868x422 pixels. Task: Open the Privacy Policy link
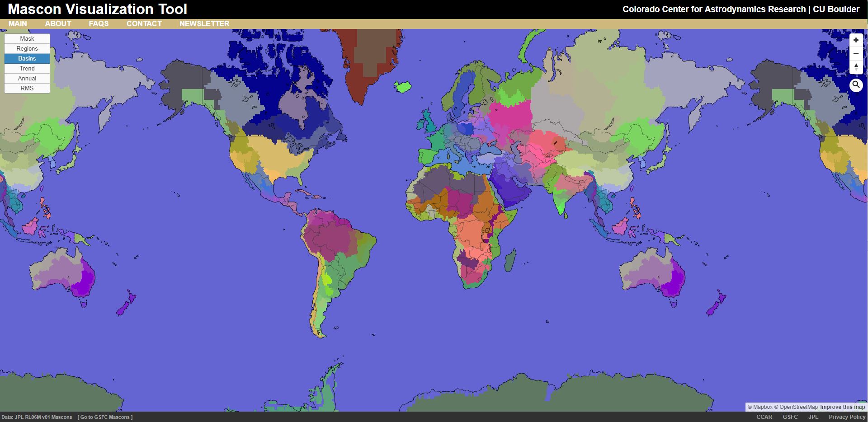pos(847,417)
